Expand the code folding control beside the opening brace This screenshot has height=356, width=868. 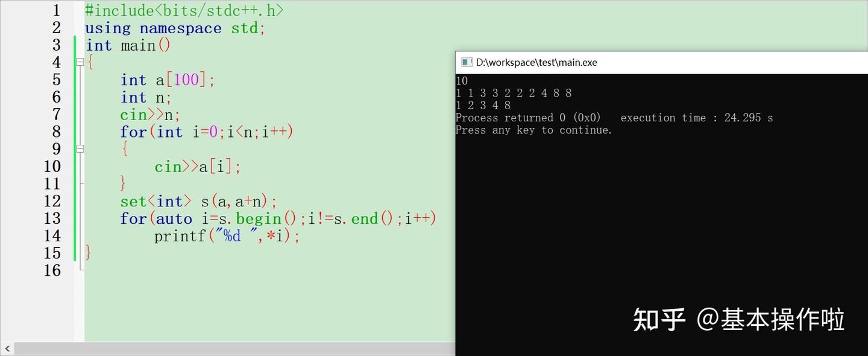point(80,62)
